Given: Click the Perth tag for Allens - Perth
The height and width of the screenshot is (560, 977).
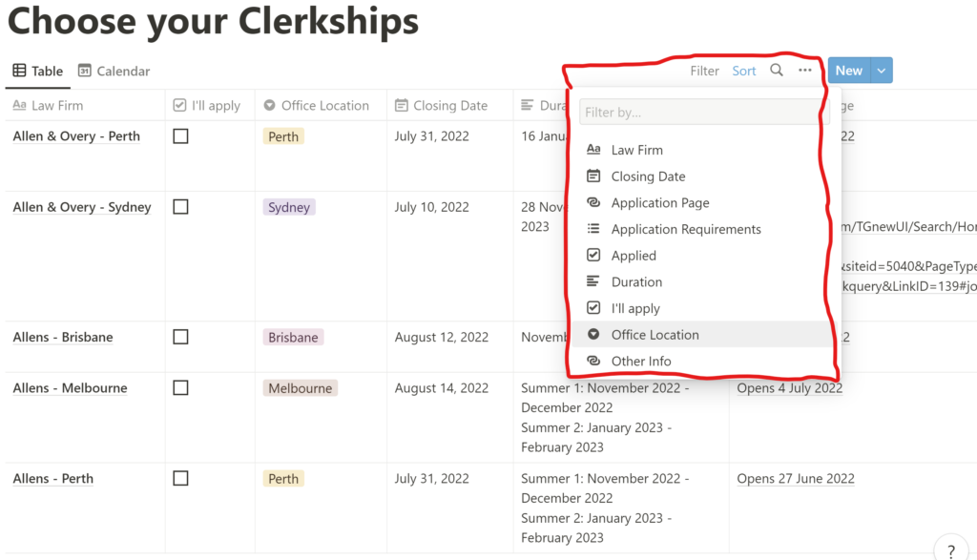Looking at the screenshot, I should click(283, 478).
